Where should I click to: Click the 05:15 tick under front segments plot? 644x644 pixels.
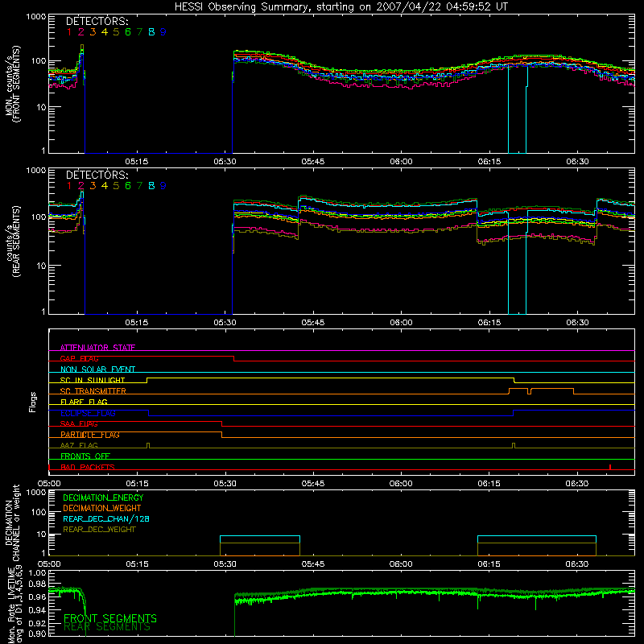point(136,162)
